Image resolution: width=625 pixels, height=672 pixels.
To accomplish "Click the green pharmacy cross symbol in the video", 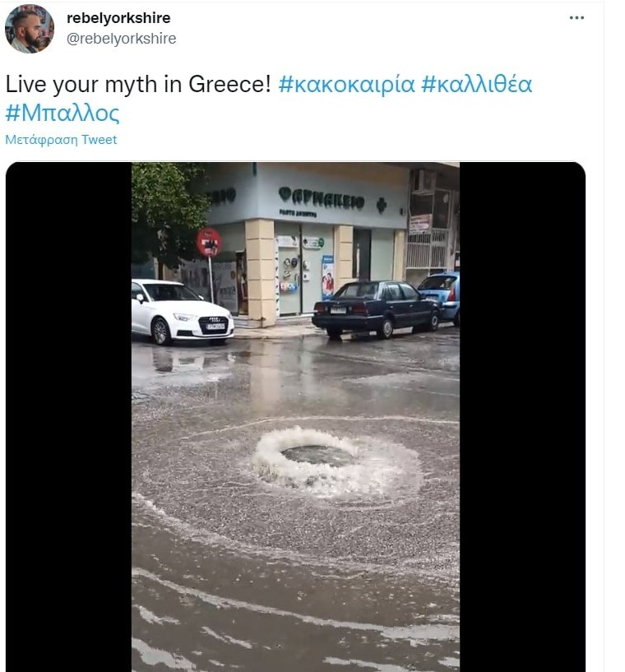I will tap(382, 206).
